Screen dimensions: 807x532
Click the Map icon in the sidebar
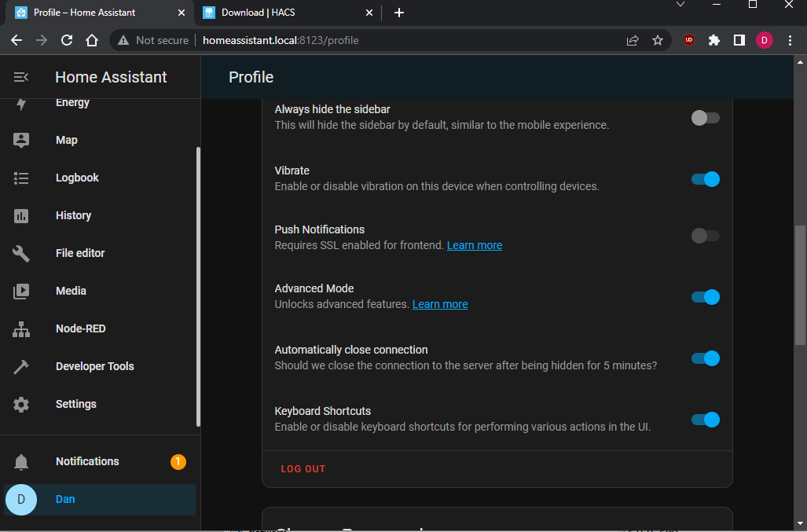click(21, 140)
